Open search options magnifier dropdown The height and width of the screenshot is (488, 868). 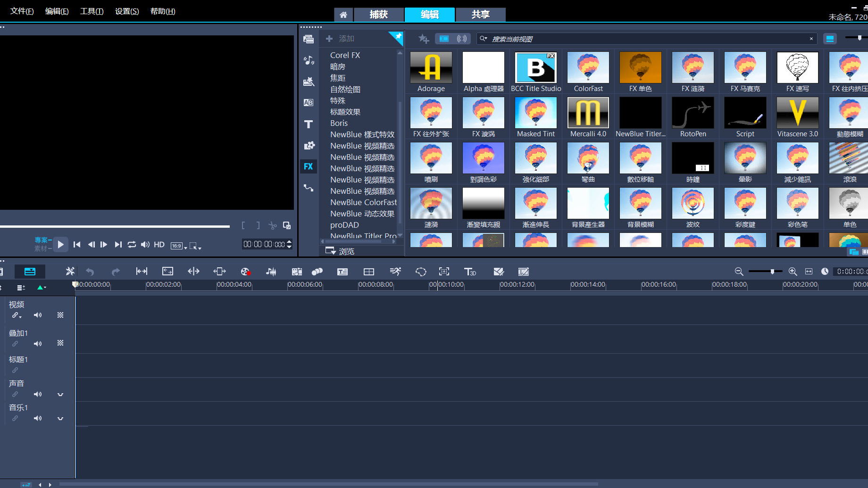click(x=484, y=39)
